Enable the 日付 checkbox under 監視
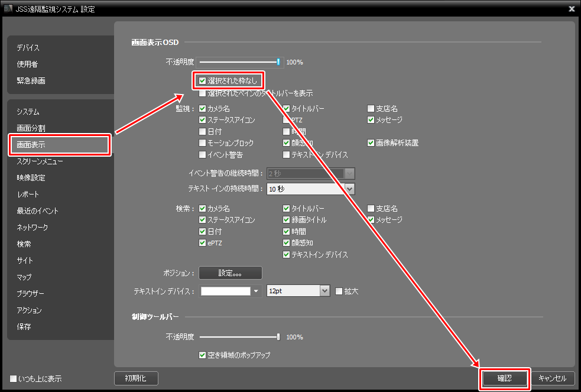This screenshot has height=392, width=581. 202,131
